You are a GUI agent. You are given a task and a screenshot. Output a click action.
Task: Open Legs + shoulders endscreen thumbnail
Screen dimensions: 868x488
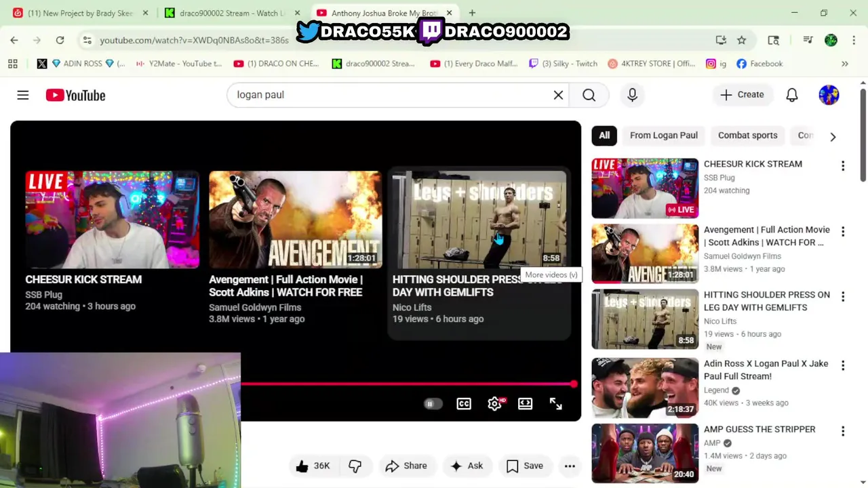[x=479, y=220]
